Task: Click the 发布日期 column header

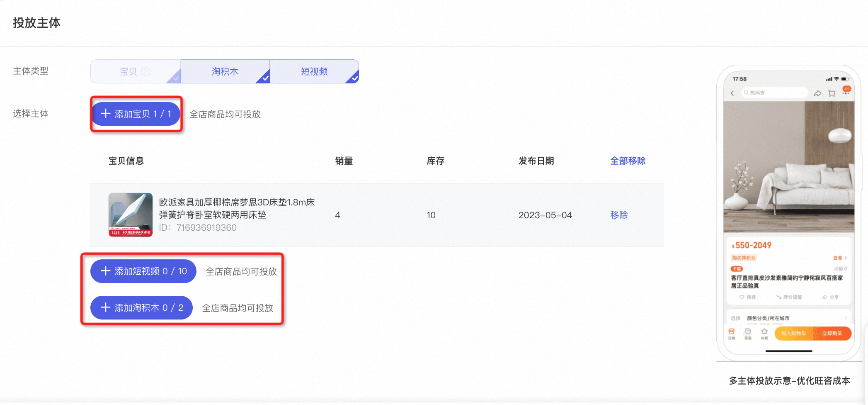Action: click(536, 161)
